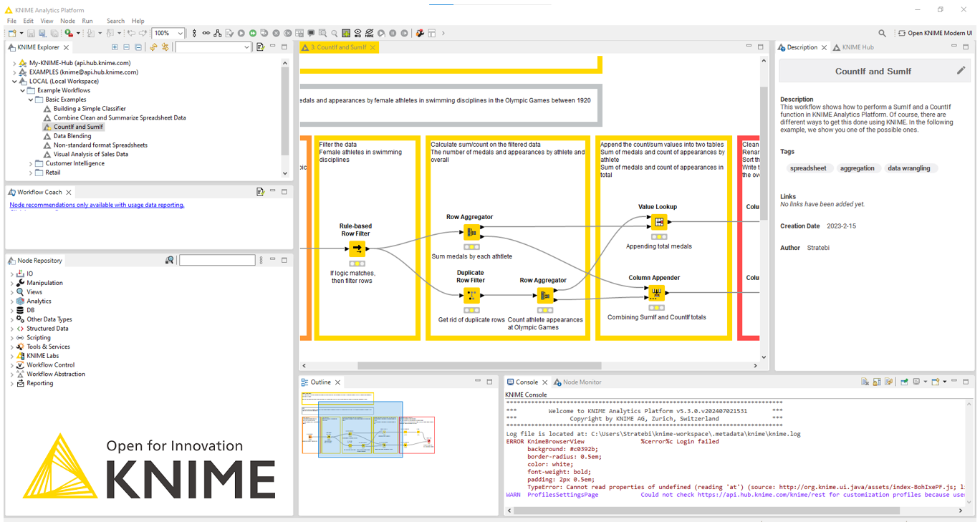Screen dimensions: 980x522
Task: Close the CountIf and SumIf editor tab
Action: click(x=373, y=47)
